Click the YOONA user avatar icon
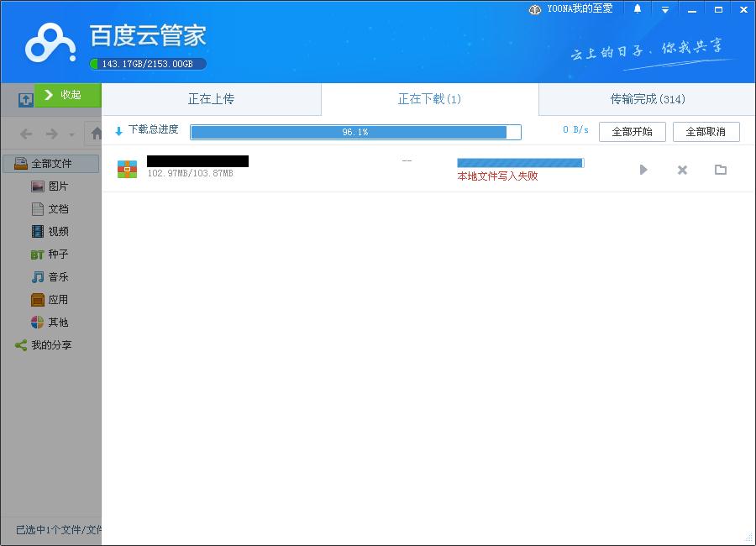 tap(535, 9)
